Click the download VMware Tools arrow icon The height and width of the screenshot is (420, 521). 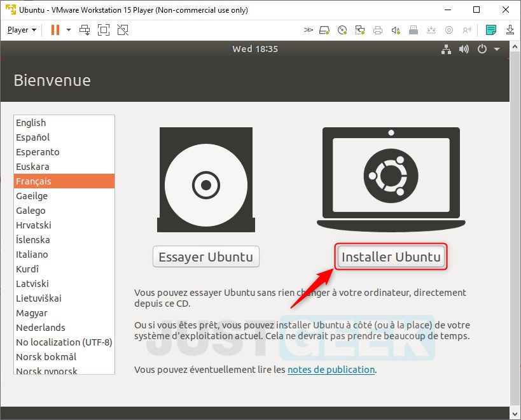click(x=510, y=30)
